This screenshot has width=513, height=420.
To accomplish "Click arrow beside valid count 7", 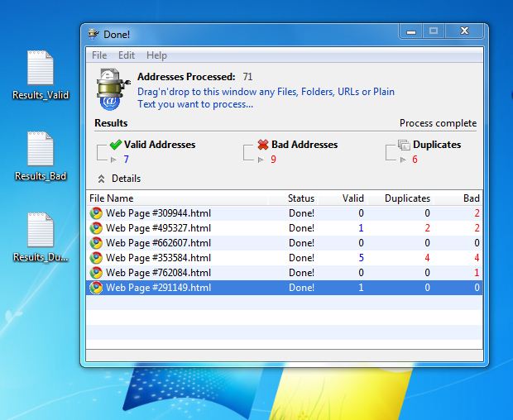I will (x=113, y=160).
